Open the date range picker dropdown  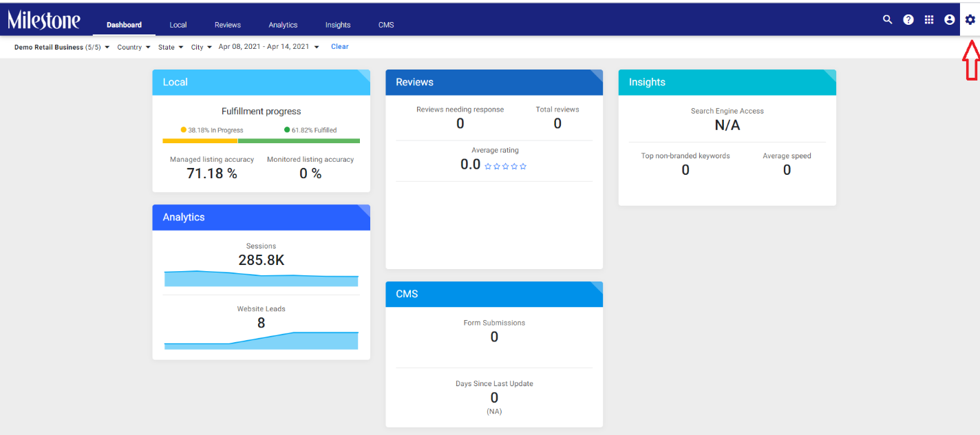coord(269,47)
